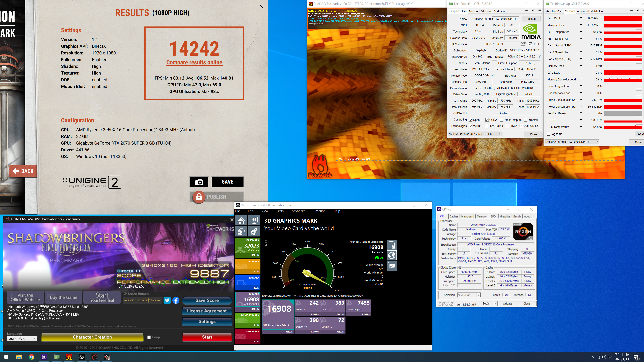Toggle the DirectCompute checkbox in GPU-Z
644x362 pixels.
501,120
